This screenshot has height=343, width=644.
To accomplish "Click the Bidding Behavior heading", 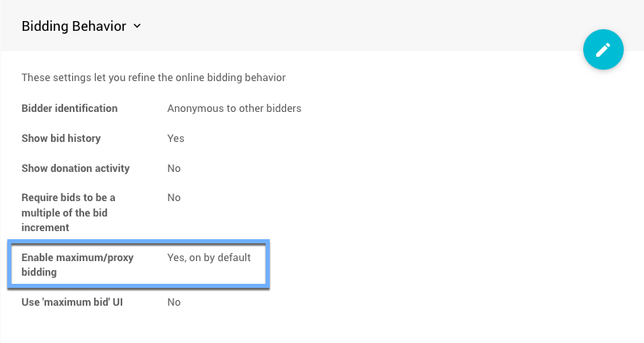I will tap(74, 26).
